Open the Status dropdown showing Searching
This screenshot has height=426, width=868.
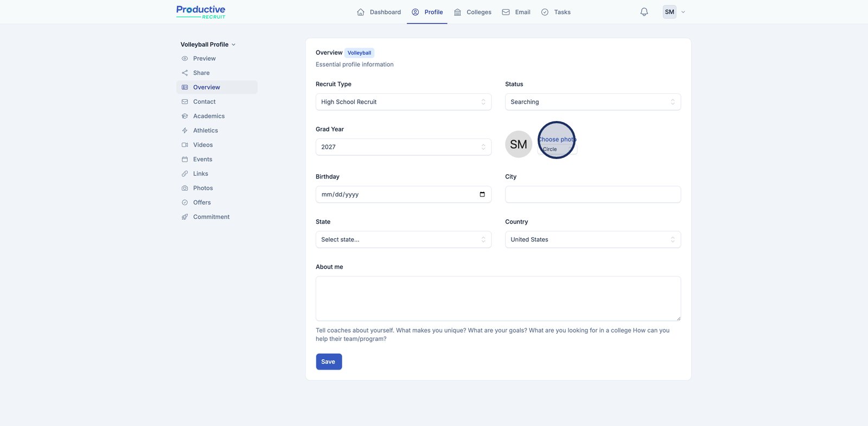point(592,102)
